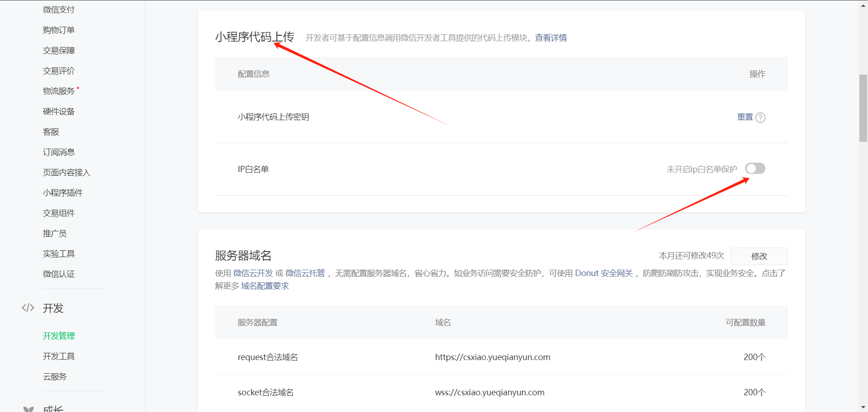Open 开发管理 in the sidebar
The height and width of the screenshot is (412, 868).
point(59,336)
